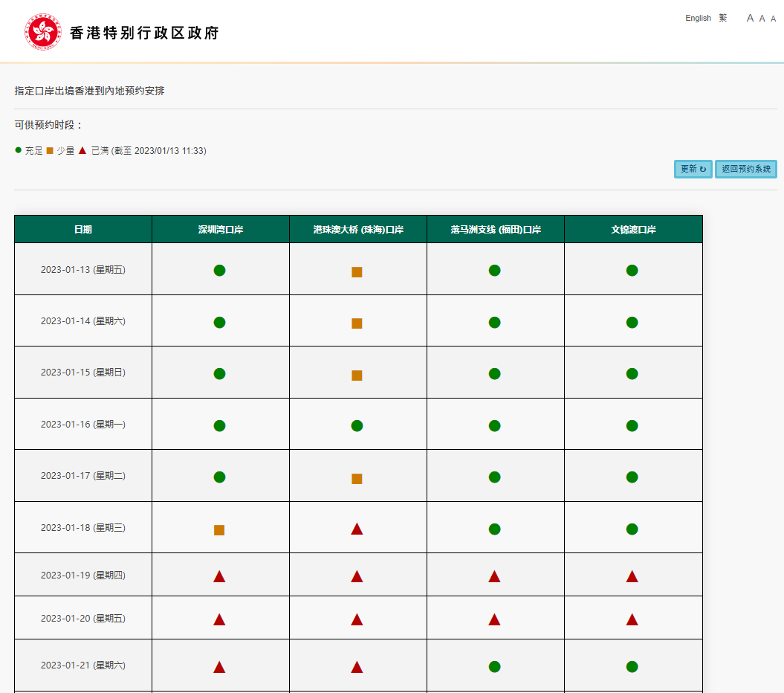The height and width of the screenshot is (693, 784).
Task: Select the medium font size A
Action: (762, 19)
